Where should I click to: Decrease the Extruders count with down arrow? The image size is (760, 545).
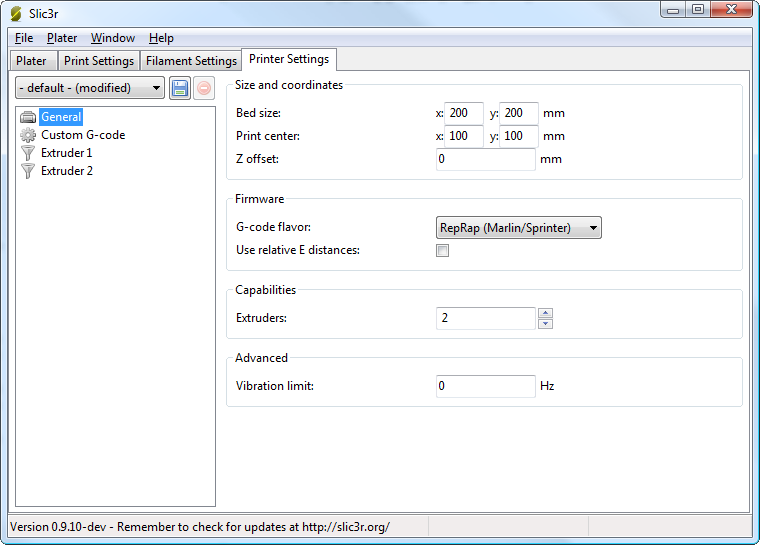(x=545, y=323)
